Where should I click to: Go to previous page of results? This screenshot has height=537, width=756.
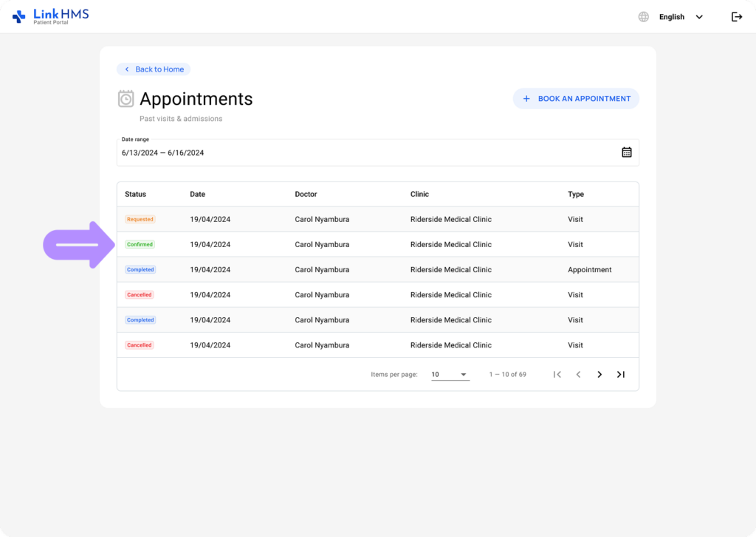pyautogui.click(x=578, y=375)
